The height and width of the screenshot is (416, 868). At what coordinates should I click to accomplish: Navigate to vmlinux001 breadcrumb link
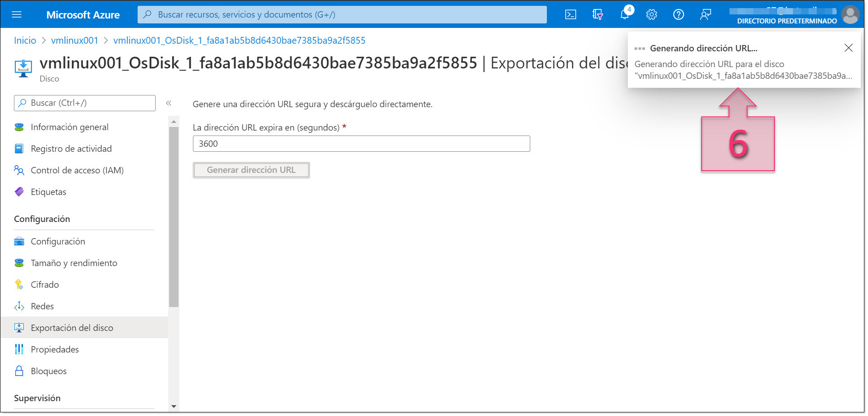pyautogui.click(x=75, y=40)
